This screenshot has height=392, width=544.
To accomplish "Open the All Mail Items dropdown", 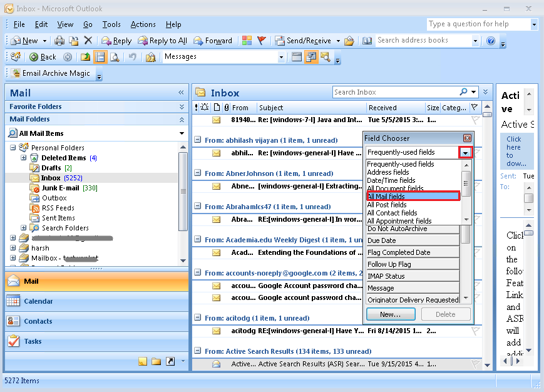I will [182, 133].
